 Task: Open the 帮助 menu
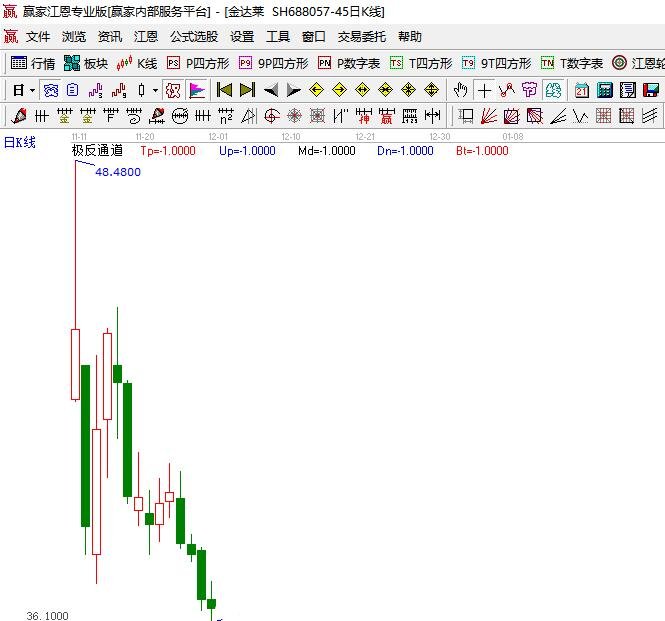[410, 36]
